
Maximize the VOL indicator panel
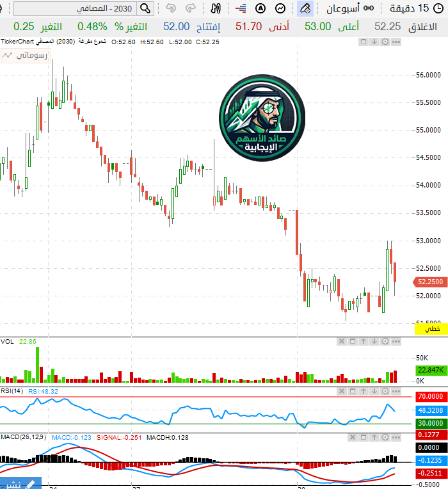coord(353,342)
